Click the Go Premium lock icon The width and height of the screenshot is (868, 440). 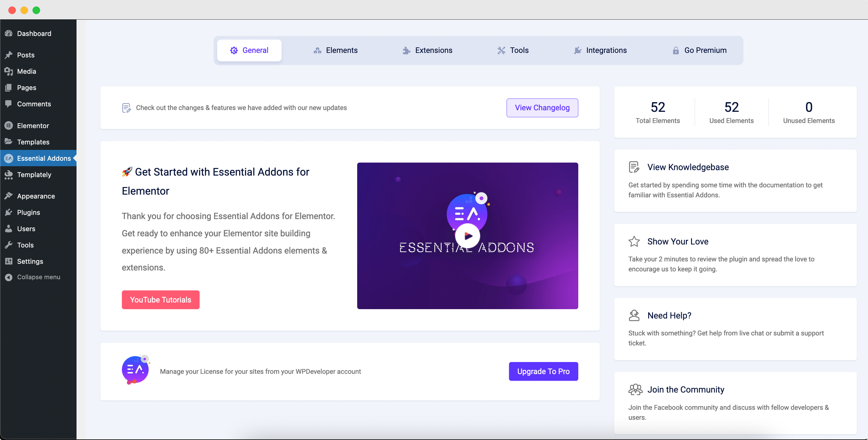pyautogui.click(x=676, y=50)
